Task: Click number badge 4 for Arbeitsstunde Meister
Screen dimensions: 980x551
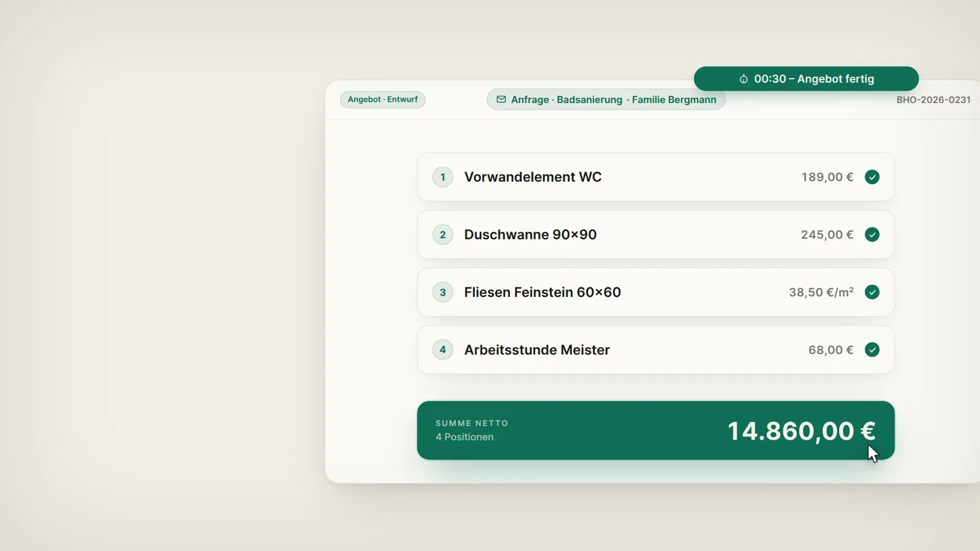Action: (x=443, y=350)
